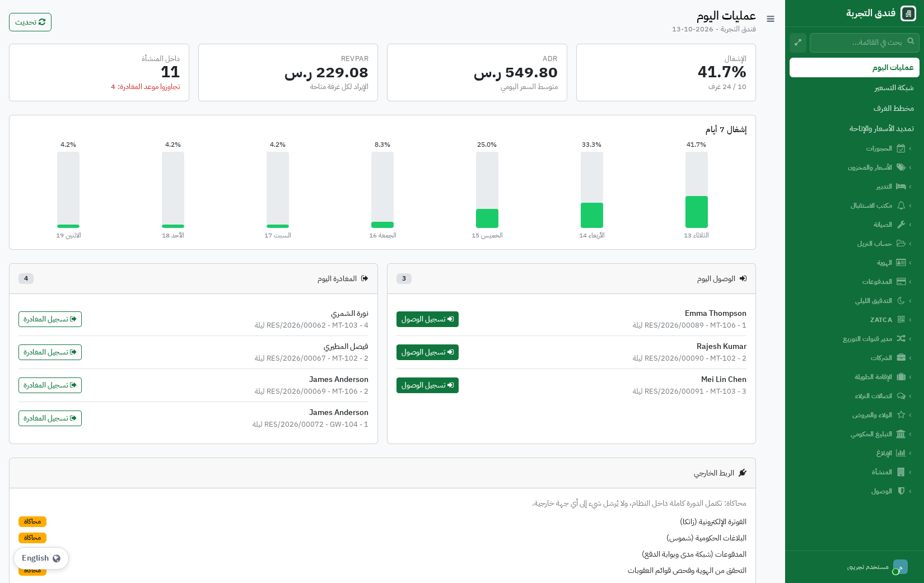Click the 25.0% Thursday 15 occupancy bar
Viewport: 924px width, 583px height.
(487, 190)
